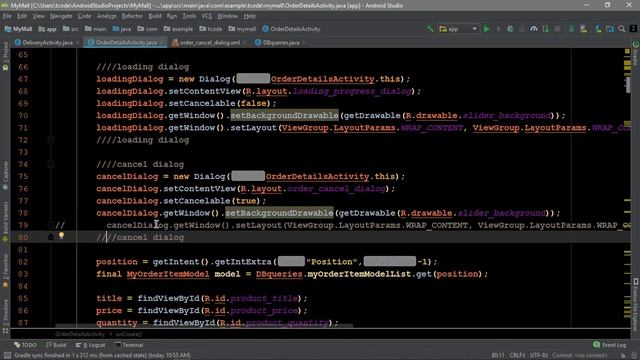Click the Attach debugger to process icon
The width and height of the screenshot is (640, 360).
546,29
